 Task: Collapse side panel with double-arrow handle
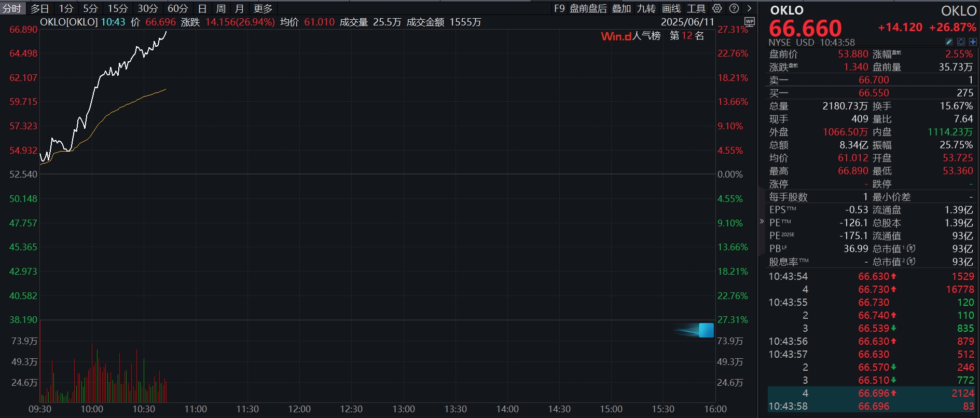point(762,221)
